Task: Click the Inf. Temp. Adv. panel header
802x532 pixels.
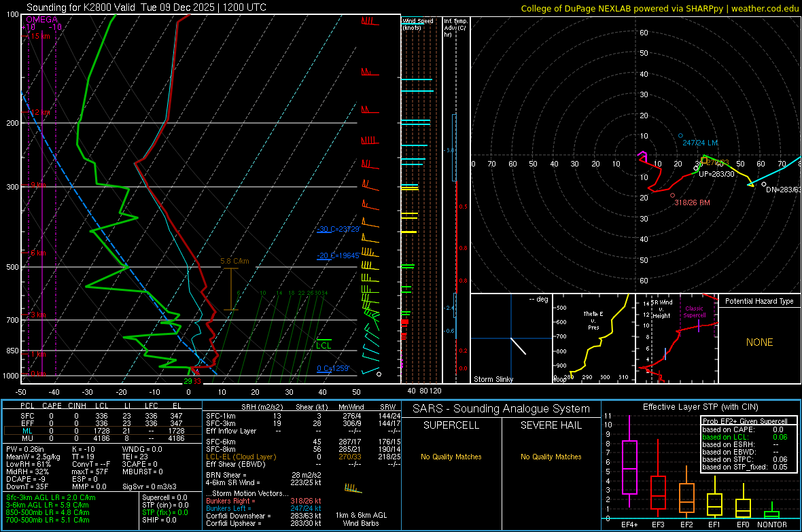Action: pos(455,28)
